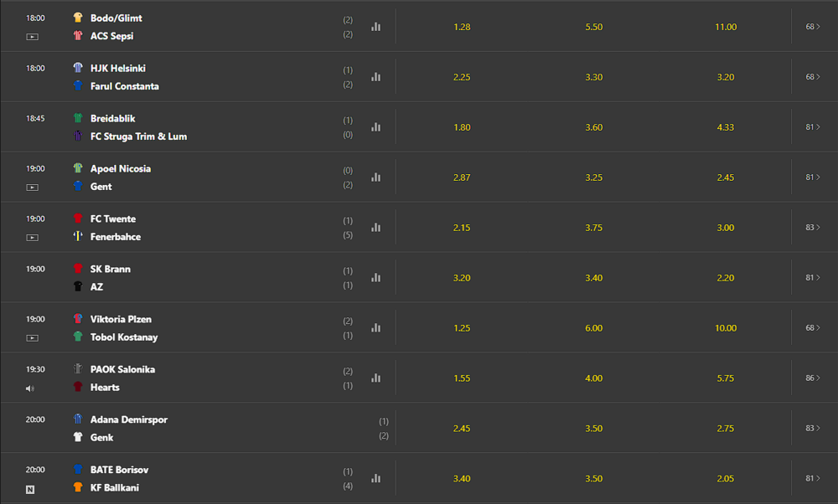Viewport: 838px width, 504px height.
Task: Click live stream icon for FC Twente match
Action: (32, 238)
